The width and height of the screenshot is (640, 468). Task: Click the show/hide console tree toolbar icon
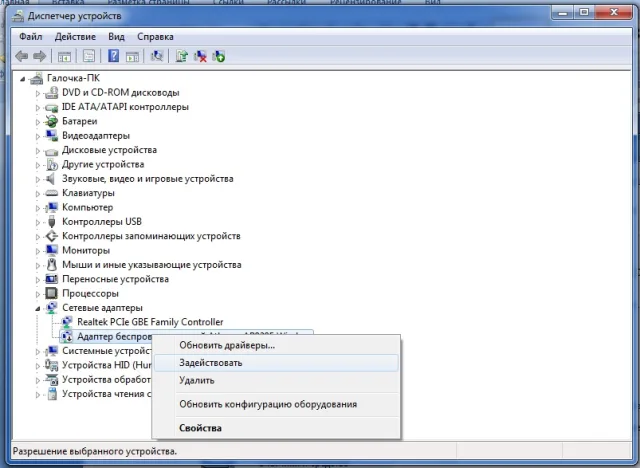64,56
